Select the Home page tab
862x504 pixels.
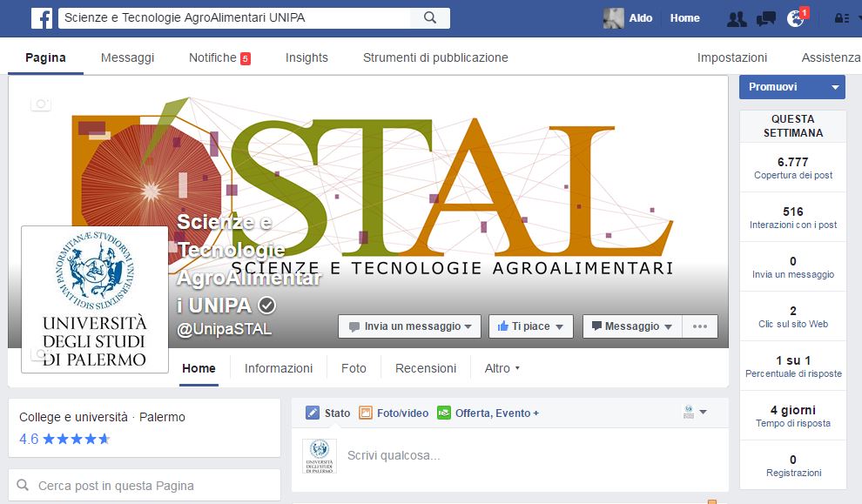point(199,368)
